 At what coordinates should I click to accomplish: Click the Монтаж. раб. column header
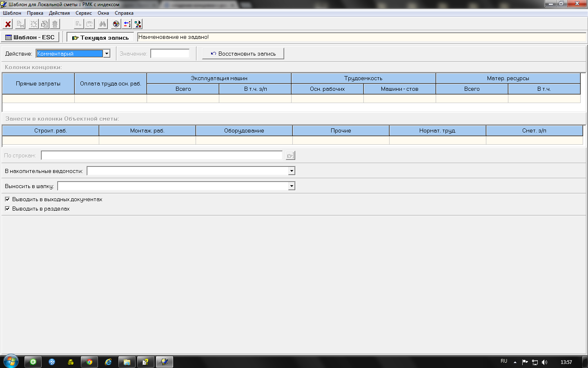click(147, 131)
